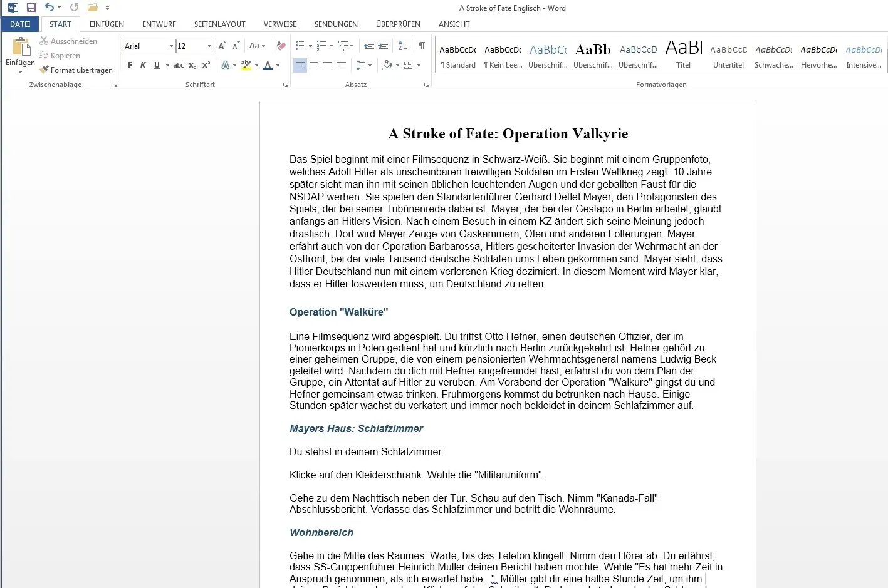Click the Ausschneiden button
The image size is (888, 588).
(68, 41)
